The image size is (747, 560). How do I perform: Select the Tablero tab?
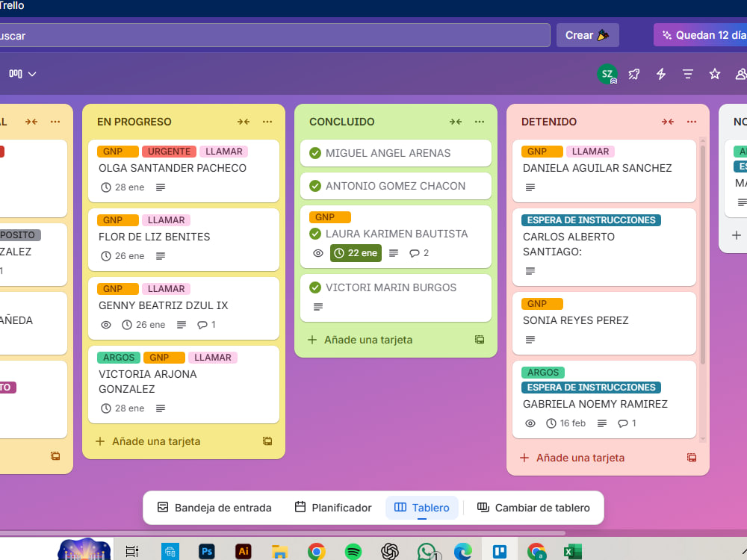[421, 508]
